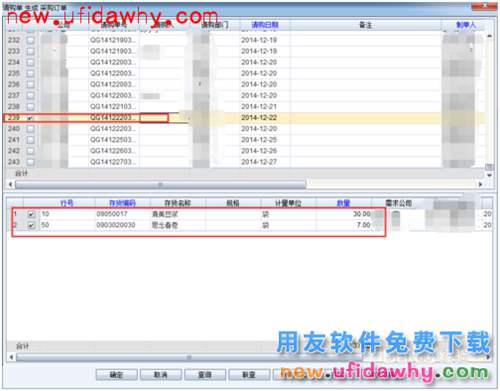The image size is (500, 391).
Task: Uncheck detail line 10 checkbox
Action: click(31, 214)
